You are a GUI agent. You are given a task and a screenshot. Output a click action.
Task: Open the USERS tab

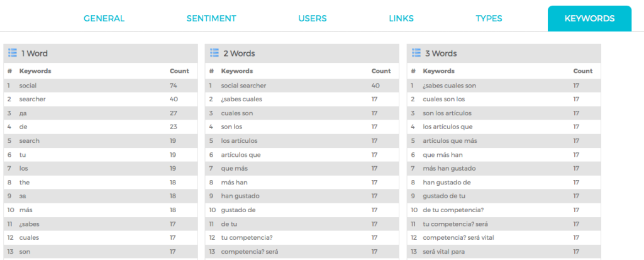click(313, 18)
